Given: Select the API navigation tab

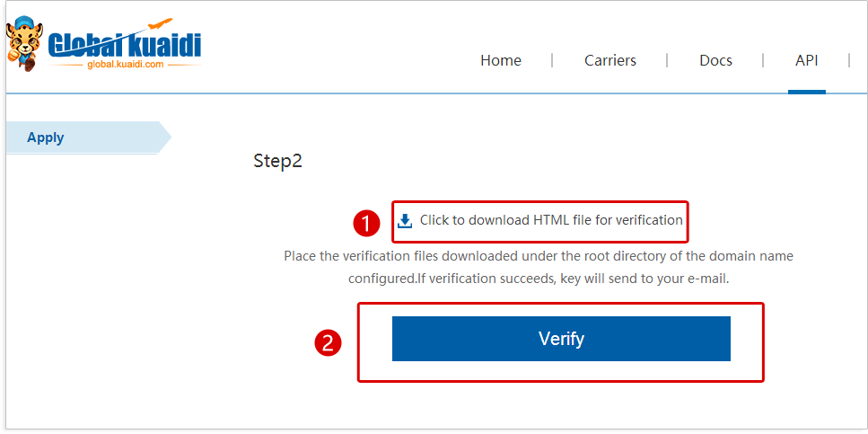Looking at the screenshot, I should [807, 60].
